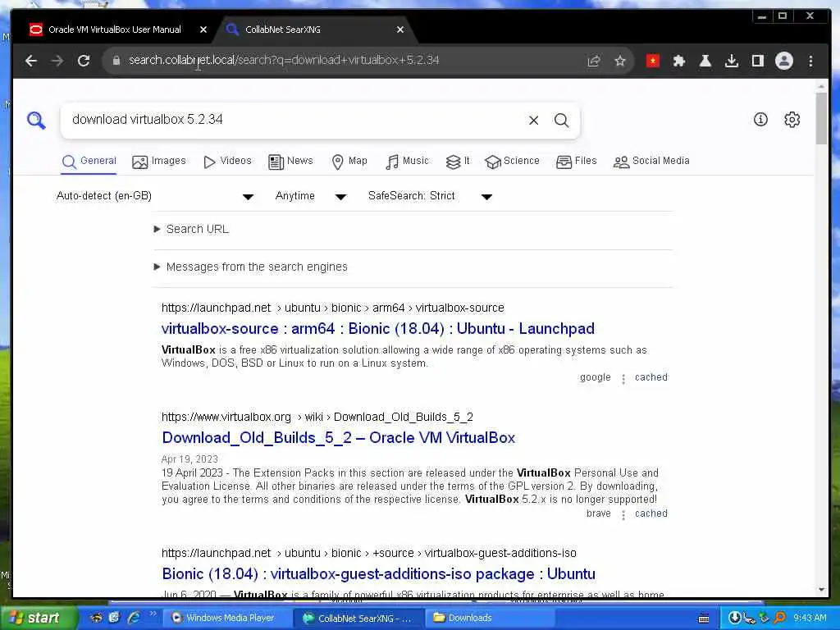
Task: Open the red flag extension icon
Action: tap(652, 61)
